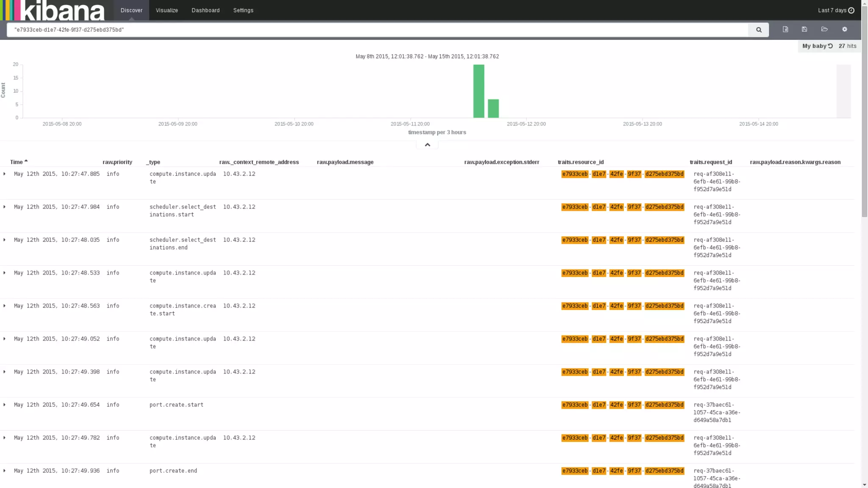
Task: Click the sort arrow beside the Time column
Action: pyautogui.click(x=26, y=161)
